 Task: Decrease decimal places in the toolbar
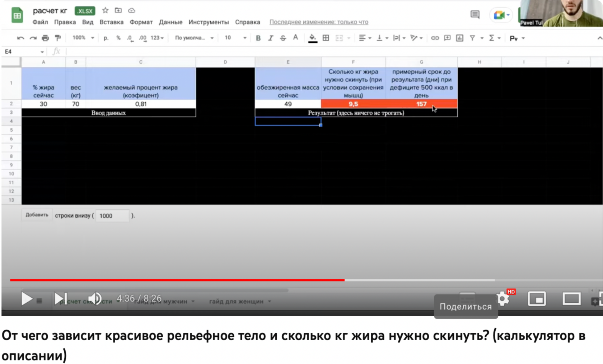[130, 38]
